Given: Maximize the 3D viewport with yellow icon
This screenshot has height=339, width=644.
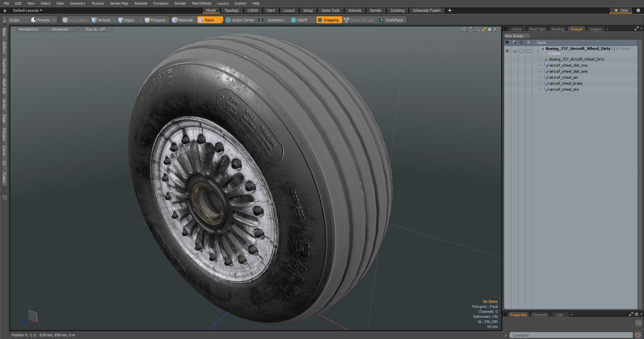Looking at the screenshot, I should (484, 29).
